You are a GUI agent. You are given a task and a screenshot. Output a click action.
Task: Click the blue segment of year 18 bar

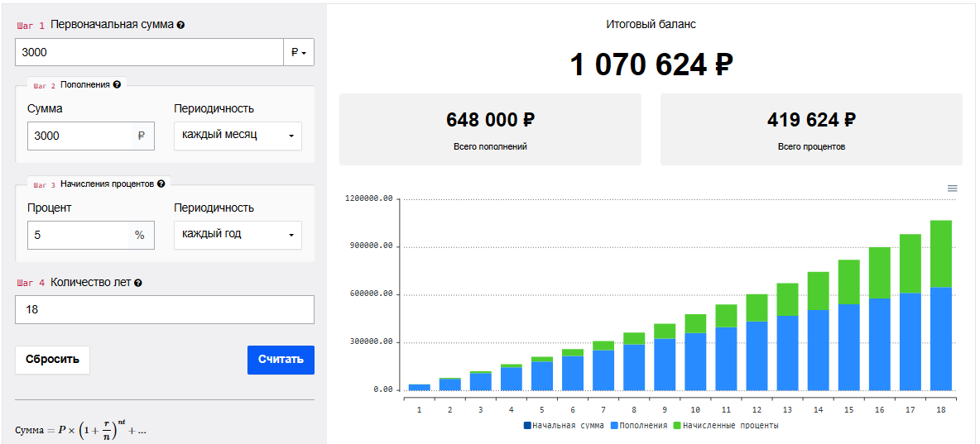(x=940, y=339)
